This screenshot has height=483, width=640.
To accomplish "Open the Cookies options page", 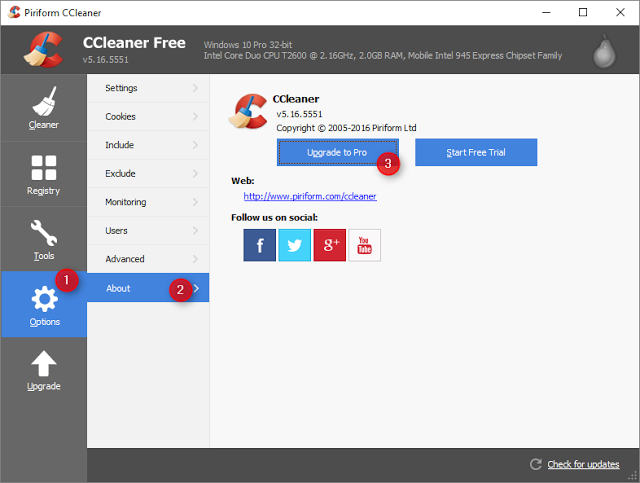I will 148,116.
